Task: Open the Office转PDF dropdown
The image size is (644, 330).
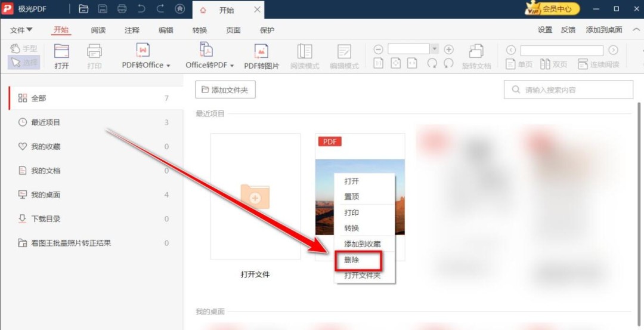Action: (209, 56)
